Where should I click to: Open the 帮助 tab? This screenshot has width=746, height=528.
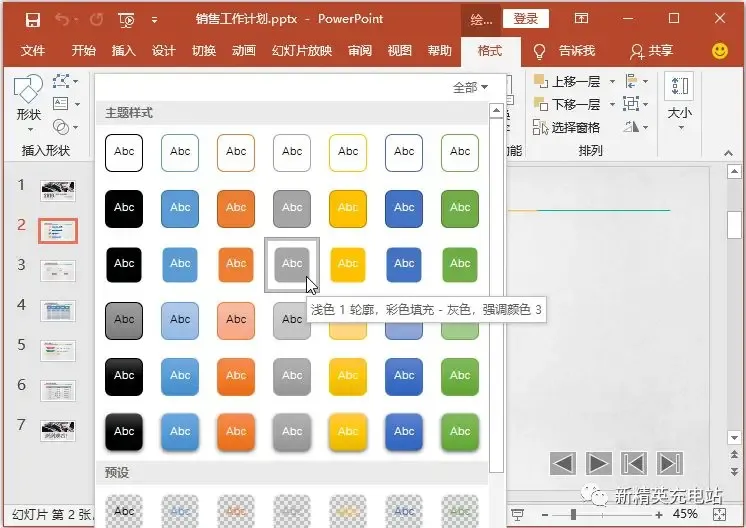[440, 50]
